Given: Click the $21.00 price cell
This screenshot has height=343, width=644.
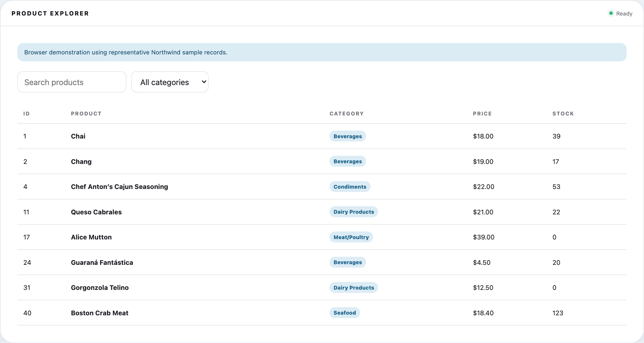Looking at the screenshot, I should click(x=483, y=212).
